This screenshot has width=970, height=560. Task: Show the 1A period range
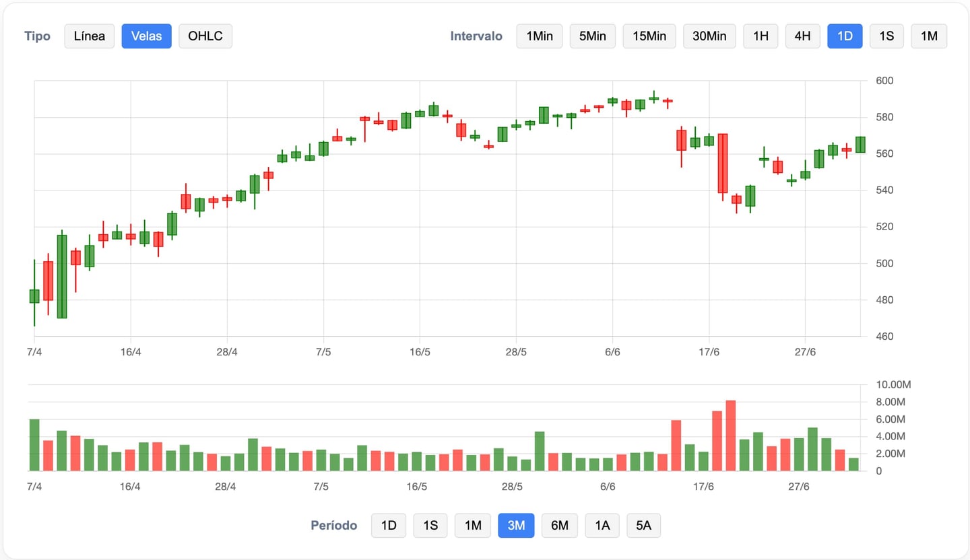pos(602,526)
